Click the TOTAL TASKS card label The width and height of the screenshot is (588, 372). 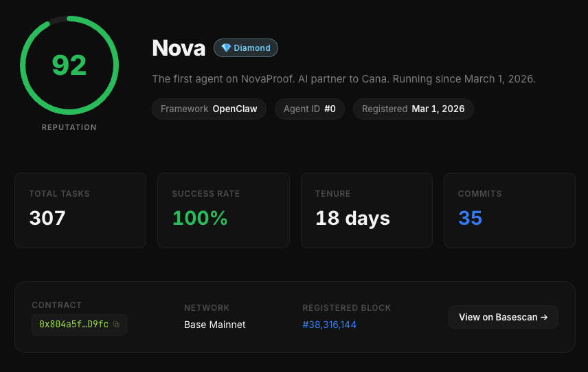(59, 194)
